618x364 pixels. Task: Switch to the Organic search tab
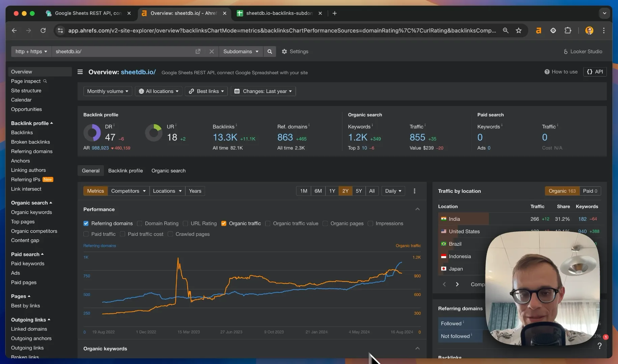[168, 171]
